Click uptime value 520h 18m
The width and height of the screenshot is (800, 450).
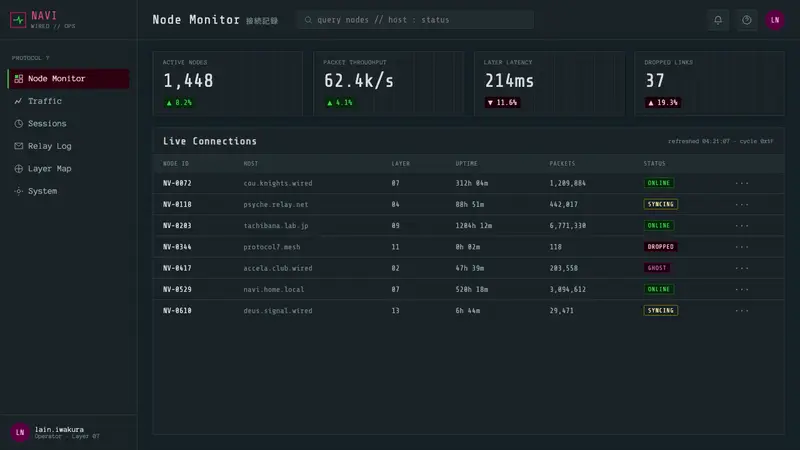471,289
